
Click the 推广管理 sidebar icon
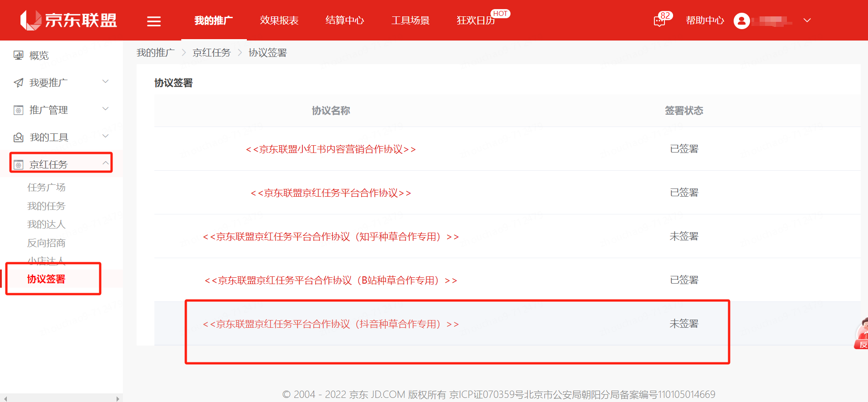18,110
